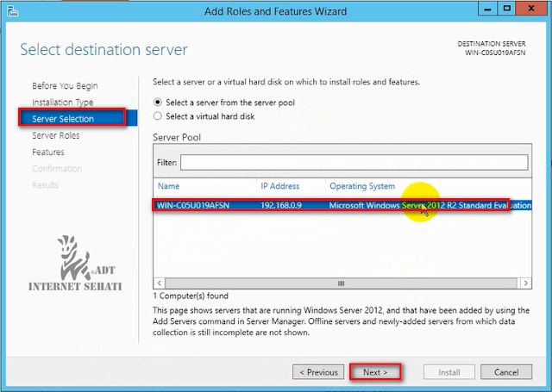Sort server pool by IP Address column
The width and height of the screenshot is (552, 392).
pos(279,186)
